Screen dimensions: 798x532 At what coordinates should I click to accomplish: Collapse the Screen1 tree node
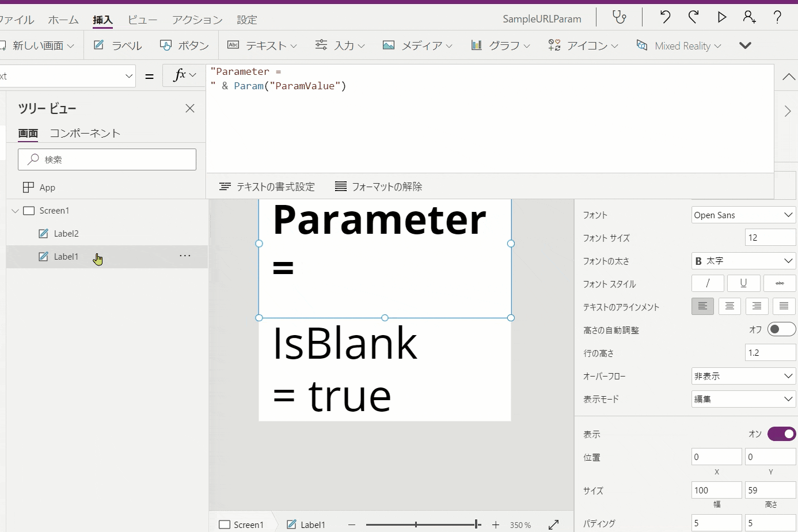pos(15,211)
